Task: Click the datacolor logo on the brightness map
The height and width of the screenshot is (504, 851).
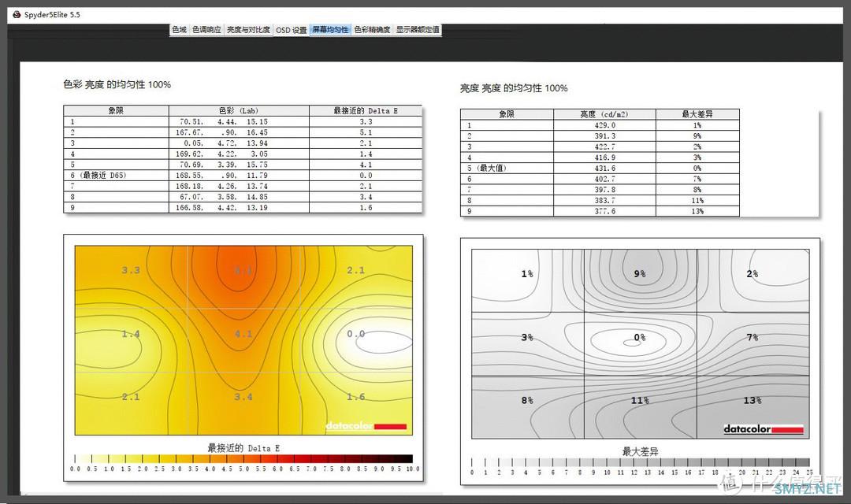Action: point(763,429)
